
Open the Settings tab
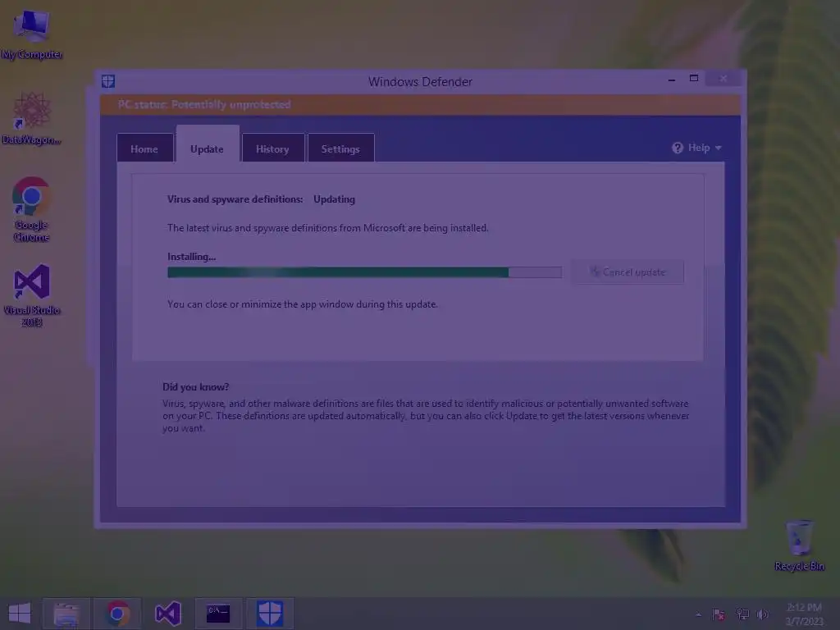[340, 148]
